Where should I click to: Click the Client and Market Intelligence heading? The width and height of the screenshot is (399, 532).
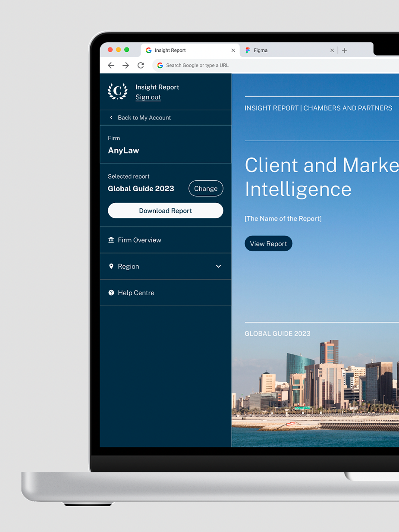(322, 177)
